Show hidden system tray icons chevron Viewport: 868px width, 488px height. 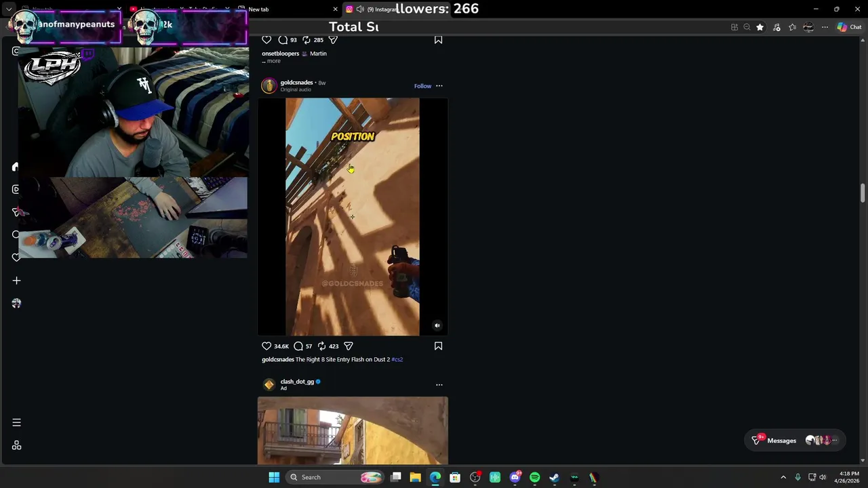tap(783, 477)
